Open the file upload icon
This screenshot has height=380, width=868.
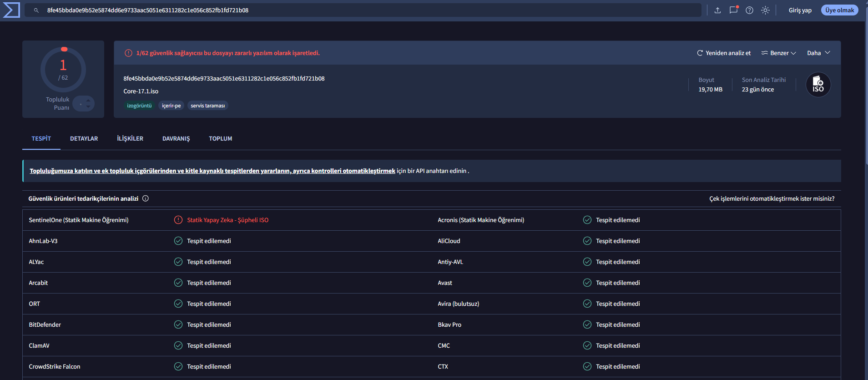pyautogui.click(x=717, y=10)
